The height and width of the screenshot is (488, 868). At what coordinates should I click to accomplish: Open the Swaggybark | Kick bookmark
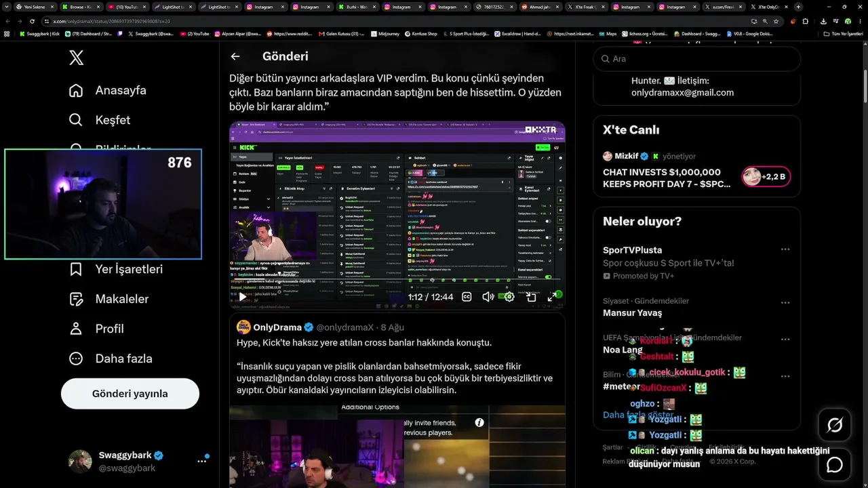(39, 33)
